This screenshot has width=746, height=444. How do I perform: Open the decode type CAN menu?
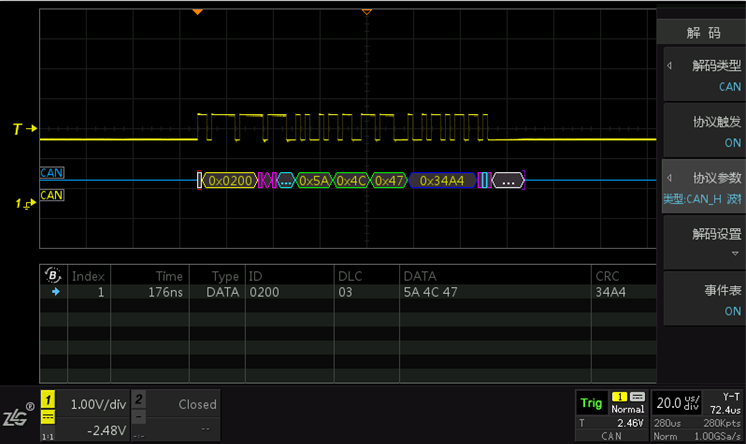(x=704, y=75)
